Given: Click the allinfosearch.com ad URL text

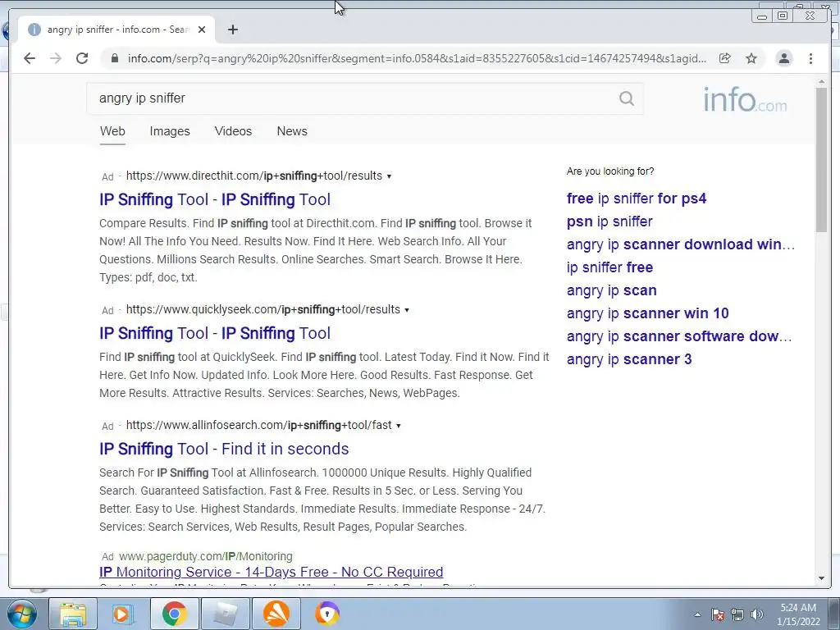Looking at the screenshot, I should click(x=258, y=425).
